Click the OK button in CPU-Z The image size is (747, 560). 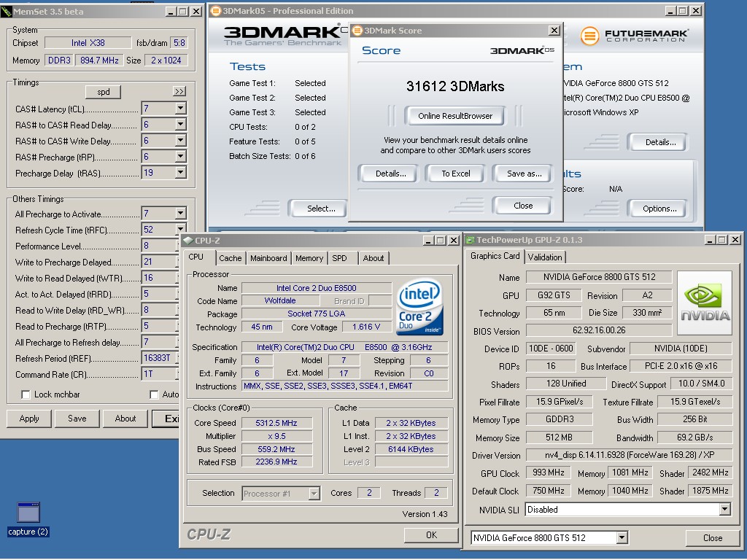pos(431,534)
